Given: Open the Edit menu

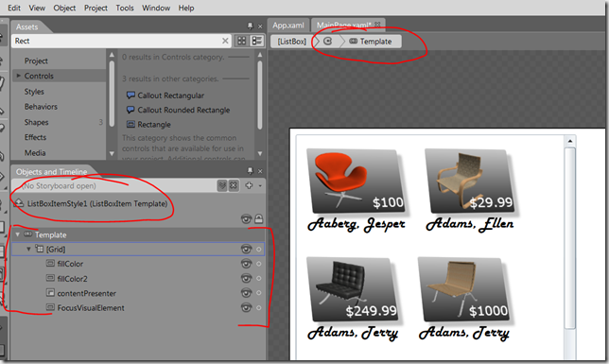Looking at the screenshot, I should (14, 8).
